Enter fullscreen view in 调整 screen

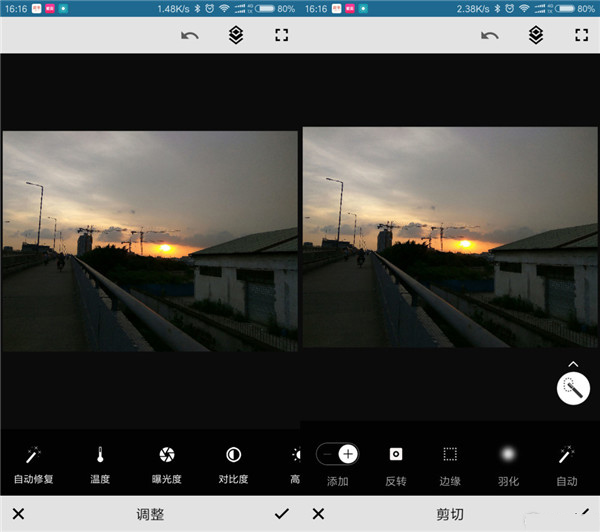click(281, 36)
